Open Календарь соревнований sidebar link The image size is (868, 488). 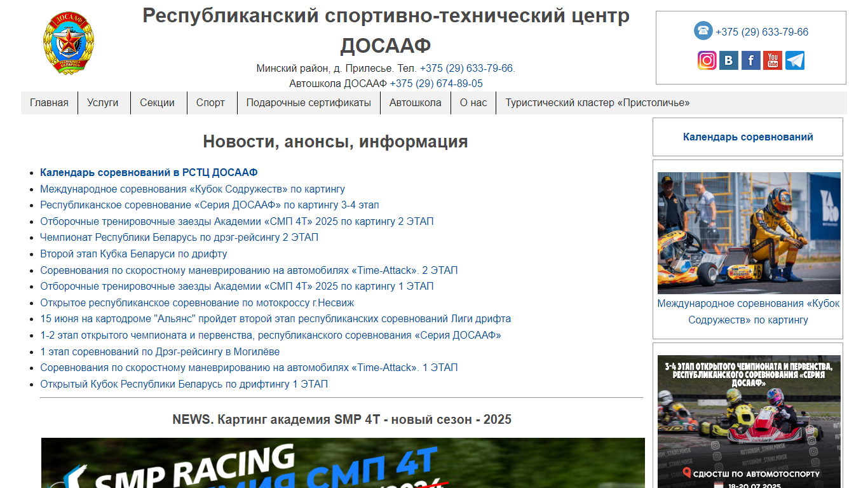tap(748, 137)
